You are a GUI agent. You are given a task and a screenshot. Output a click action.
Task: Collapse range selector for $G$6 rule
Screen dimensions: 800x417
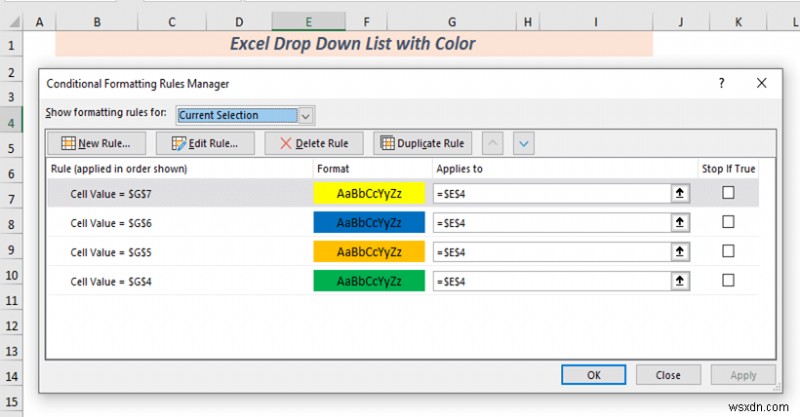680,223
